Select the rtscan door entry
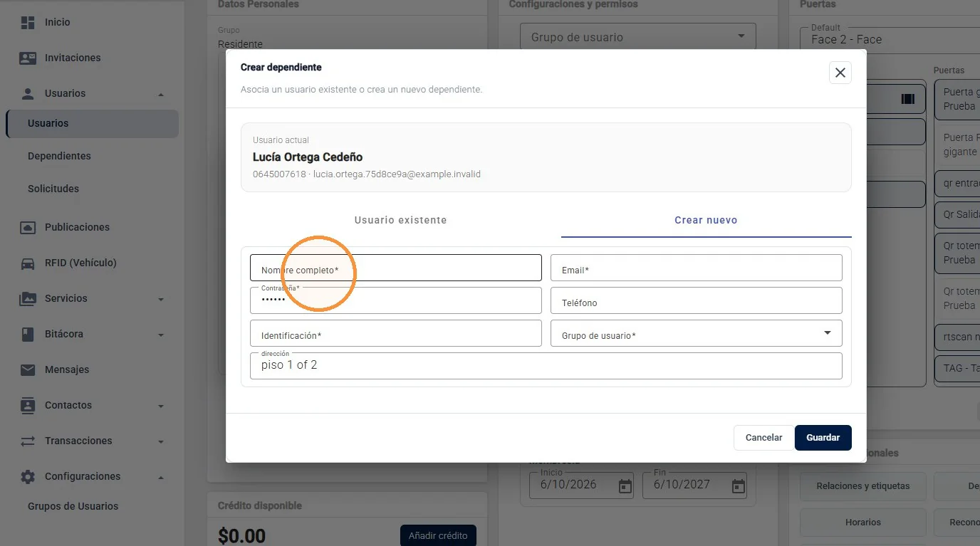The height and width of the screenshot is (546, 980). (957, 337)
